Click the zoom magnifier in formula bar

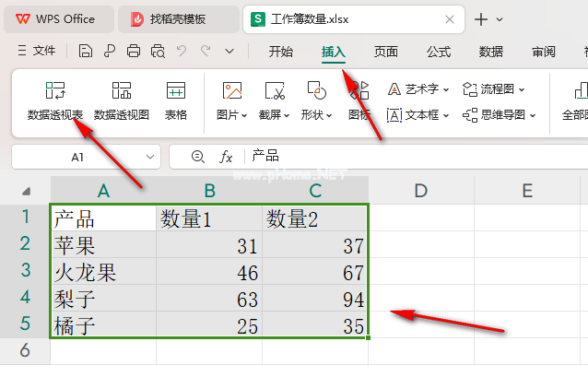[x=197, y=157]
